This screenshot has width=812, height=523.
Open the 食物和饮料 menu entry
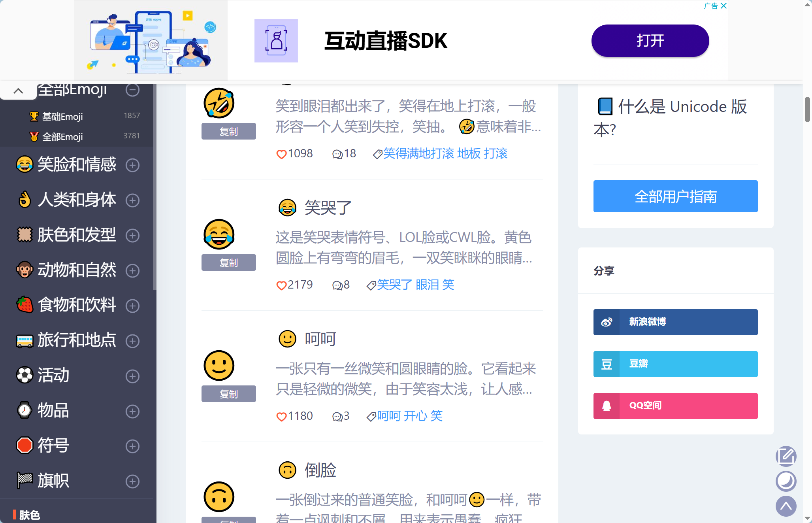pyautogui.click(x=77, y=305)
